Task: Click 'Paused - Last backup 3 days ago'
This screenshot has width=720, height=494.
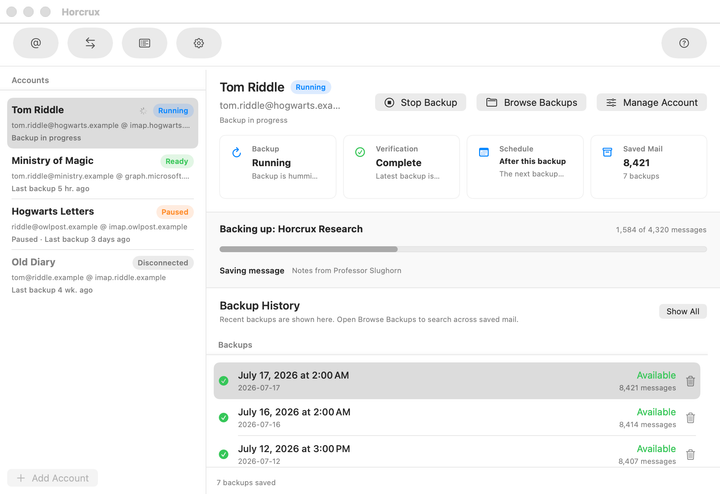Action: tap(71, 239)
